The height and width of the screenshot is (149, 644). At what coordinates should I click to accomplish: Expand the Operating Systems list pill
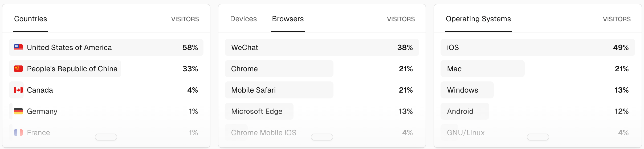click(538, 137)
